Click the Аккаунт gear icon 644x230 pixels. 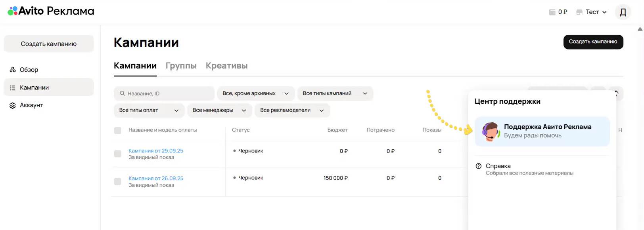point(13,106)
